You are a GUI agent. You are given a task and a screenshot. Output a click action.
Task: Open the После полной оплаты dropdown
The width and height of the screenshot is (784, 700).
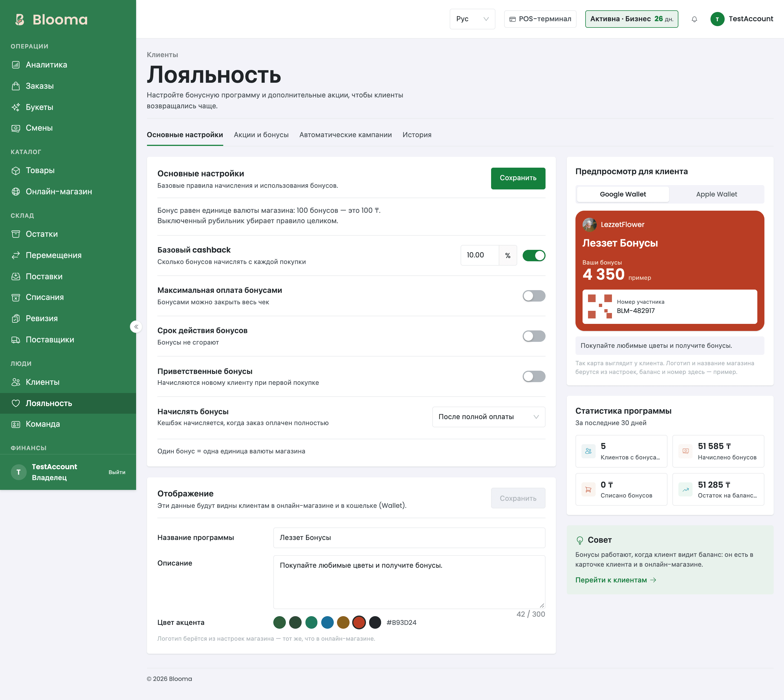[x=489, y=417]
